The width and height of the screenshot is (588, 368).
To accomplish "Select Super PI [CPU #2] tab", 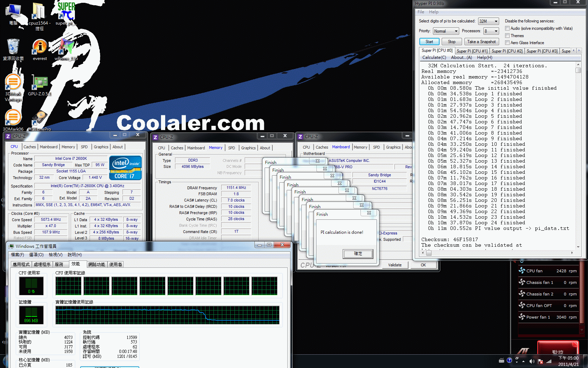I will [507, 51].
